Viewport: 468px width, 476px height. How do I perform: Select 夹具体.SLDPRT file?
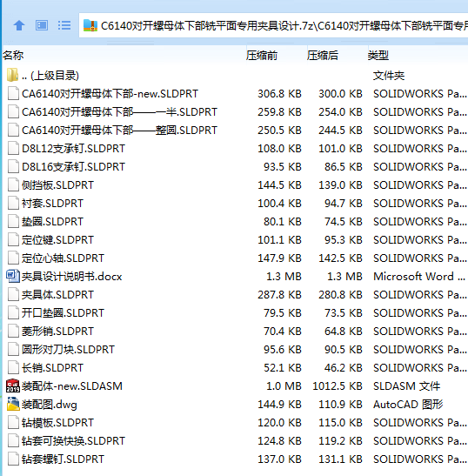click(57, 294)
